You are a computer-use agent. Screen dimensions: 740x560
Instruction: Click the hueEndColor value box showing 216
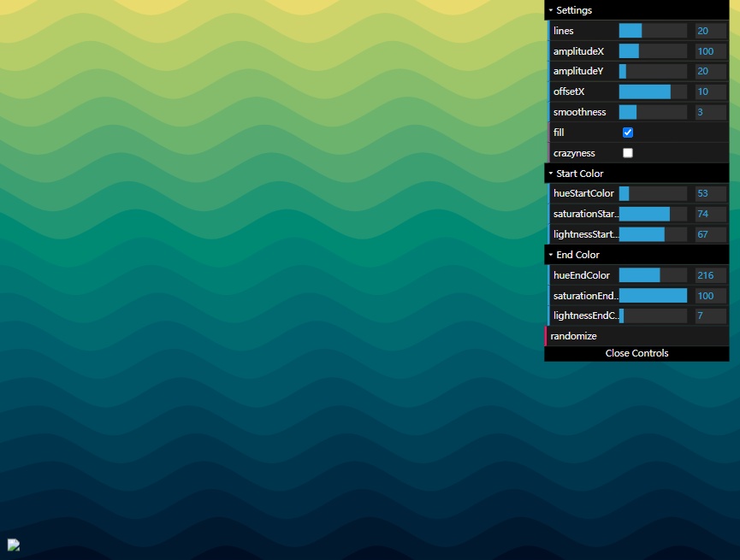(x=710, y=275)
